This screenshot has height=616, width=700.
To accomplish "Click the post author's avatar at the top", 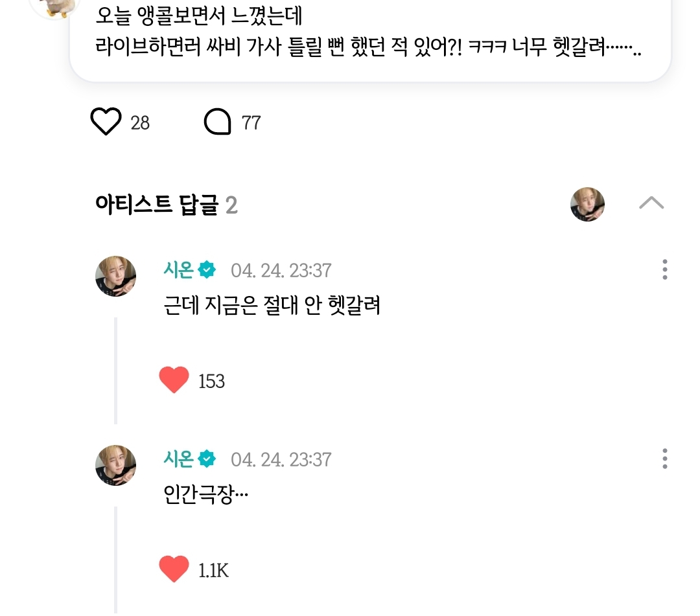I will click(x=54, y=6).
